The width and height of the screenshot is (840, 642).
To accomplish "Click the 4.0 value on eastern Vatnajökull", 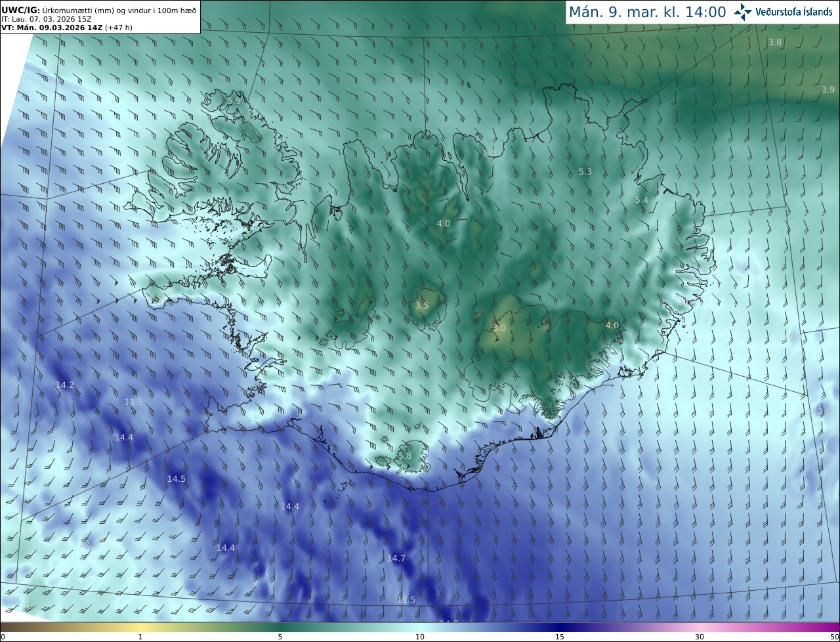I will tap(612, 325).
